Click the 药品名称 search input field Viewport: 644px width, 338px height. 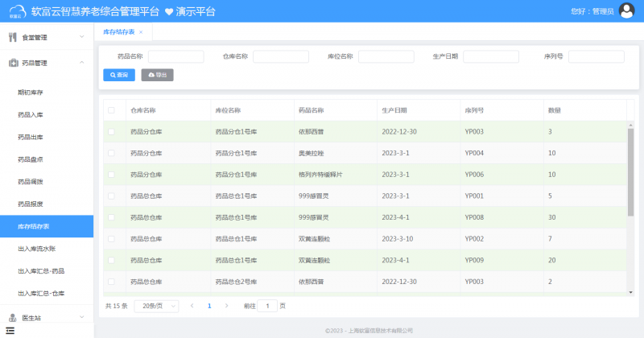pyautogui.click(x=175, y=56)
